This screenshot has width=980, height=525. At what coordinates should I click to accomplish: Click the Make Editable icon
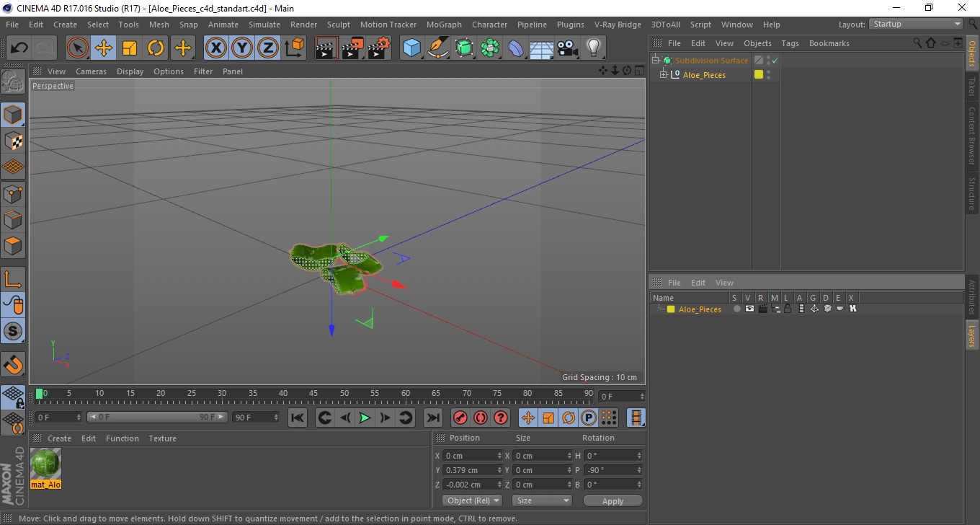(x=13, y=82)
